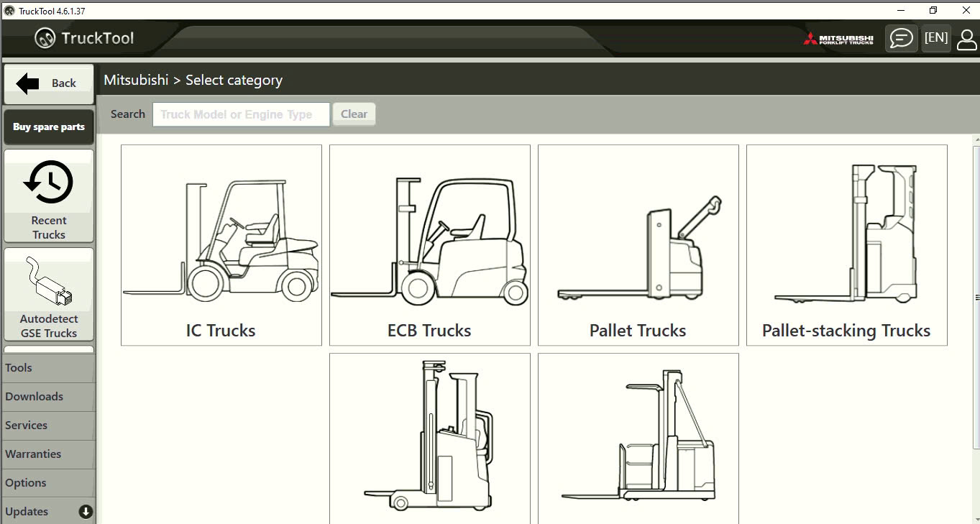Select the IC Trucks category
980x524 pixels.
pos(221,245)
